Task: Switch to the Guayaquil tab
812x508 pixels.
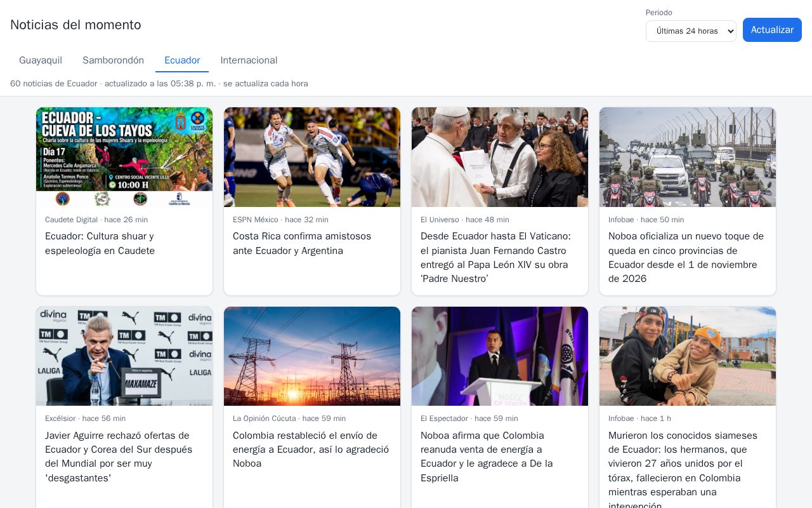Action: pyautogui.click(x=41, y=60)
